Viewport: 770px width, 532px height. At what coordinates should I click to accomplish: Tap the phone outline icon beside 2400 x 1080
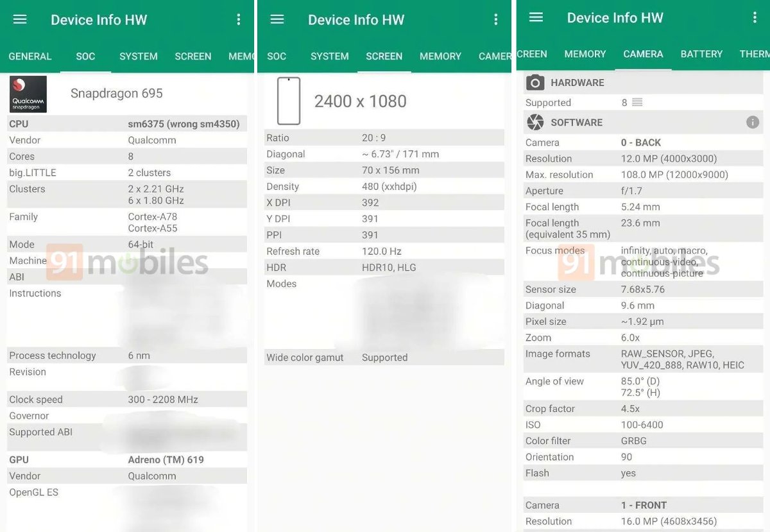tap(289, 101)
